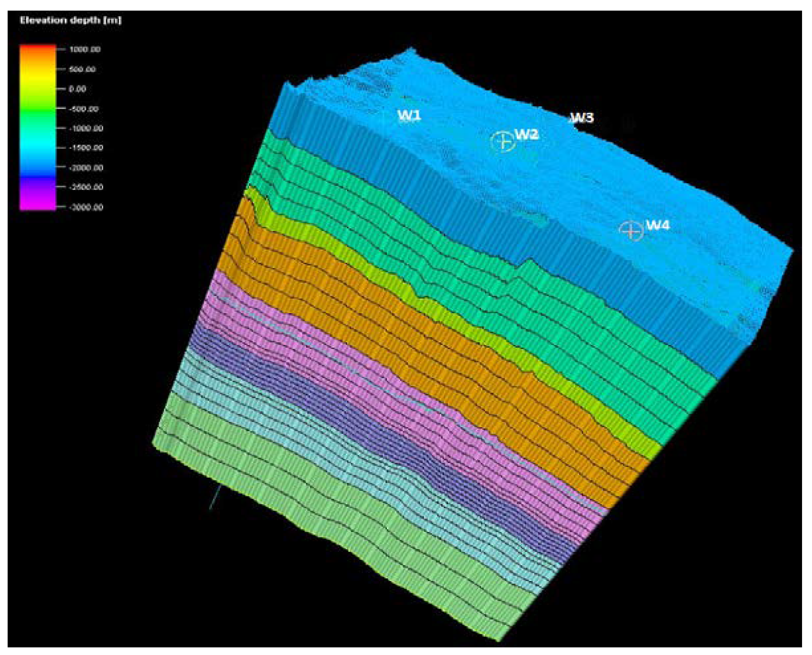Click the Elevation depth legend title
This screenshot has width=812, height=655.
click(x=71, y=21)
